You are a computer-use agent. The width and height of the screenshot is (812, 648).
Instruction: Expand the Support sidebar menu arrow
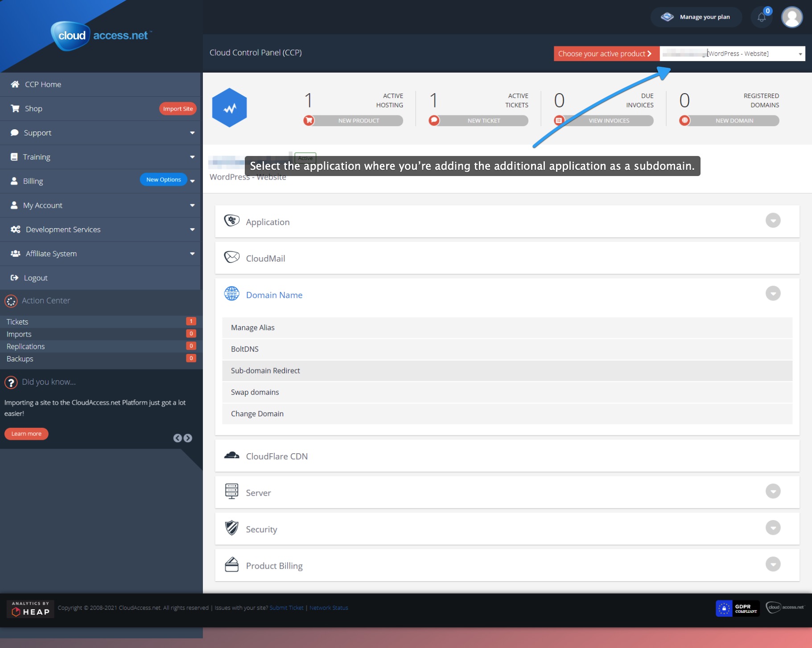click(x=192, y=133)
